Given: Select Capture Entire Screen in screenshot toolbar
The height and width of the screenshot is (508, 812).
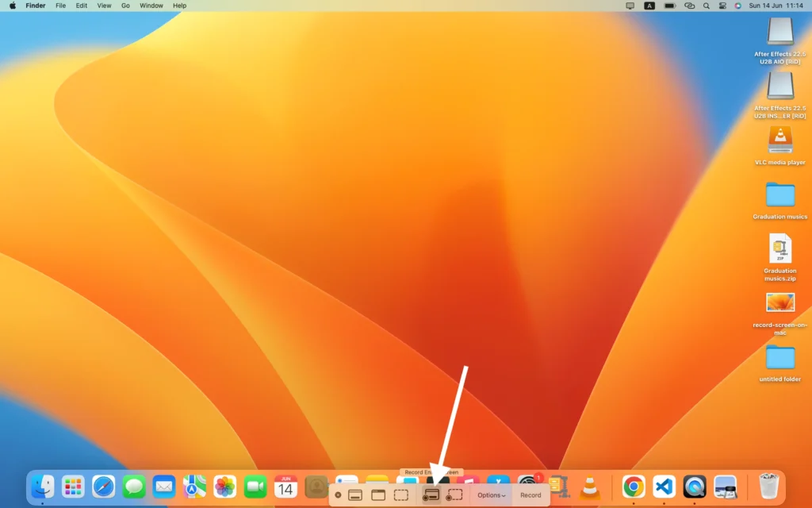Looking at the screenshot, I should tap(355, 495).
